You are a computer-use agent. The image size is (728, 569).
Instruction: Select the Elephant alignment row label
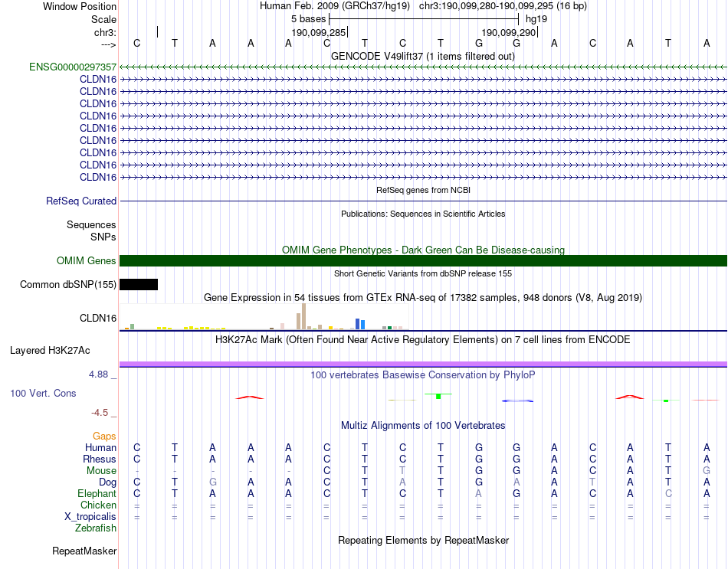97,493
